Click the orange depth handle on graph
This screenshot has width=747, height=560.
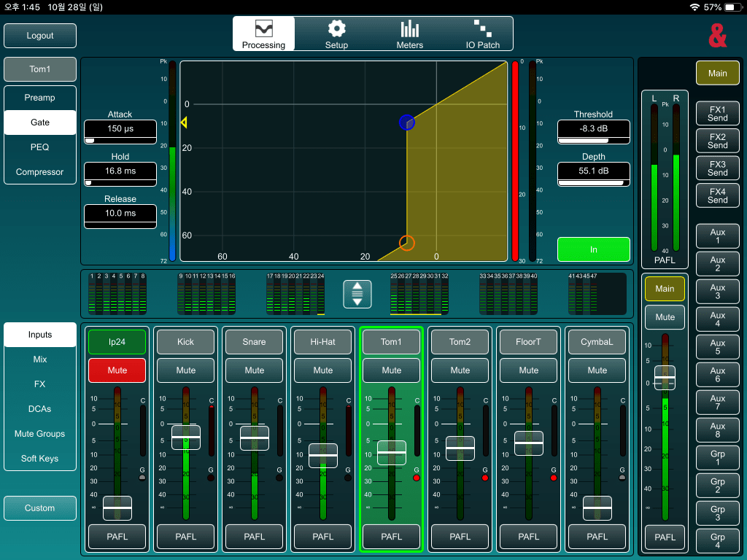pos(407,243)
